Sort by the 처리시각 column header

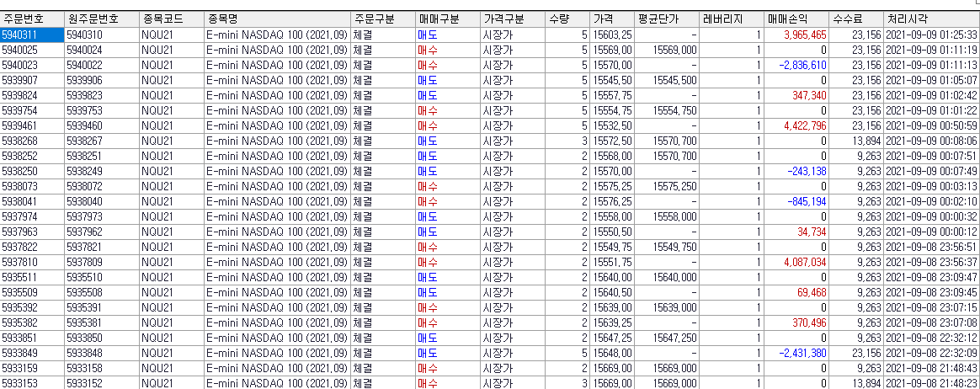pos(931,19)
